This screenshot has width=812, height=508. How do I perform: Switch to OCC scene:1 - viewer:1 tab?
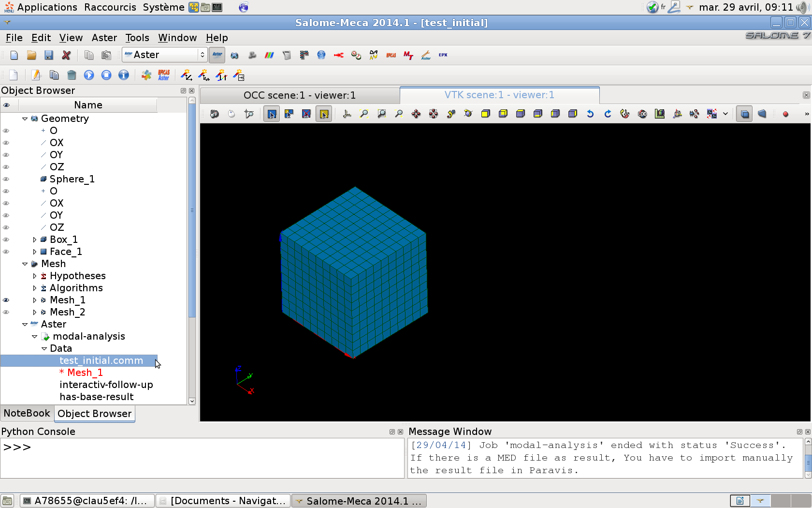[299, 95]
